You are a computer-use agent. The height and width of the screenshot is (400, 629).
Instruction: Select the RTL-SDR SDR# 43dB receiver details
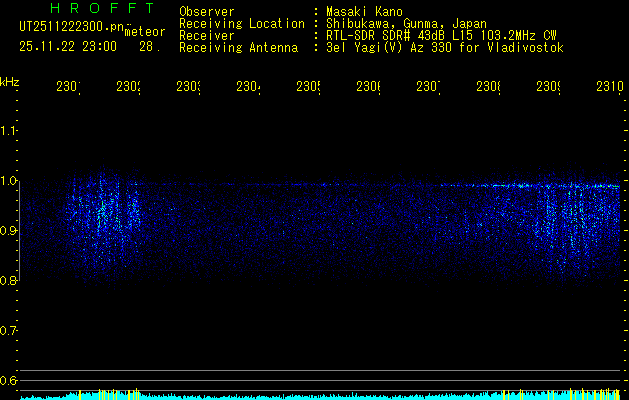click(x=441, y=36)
